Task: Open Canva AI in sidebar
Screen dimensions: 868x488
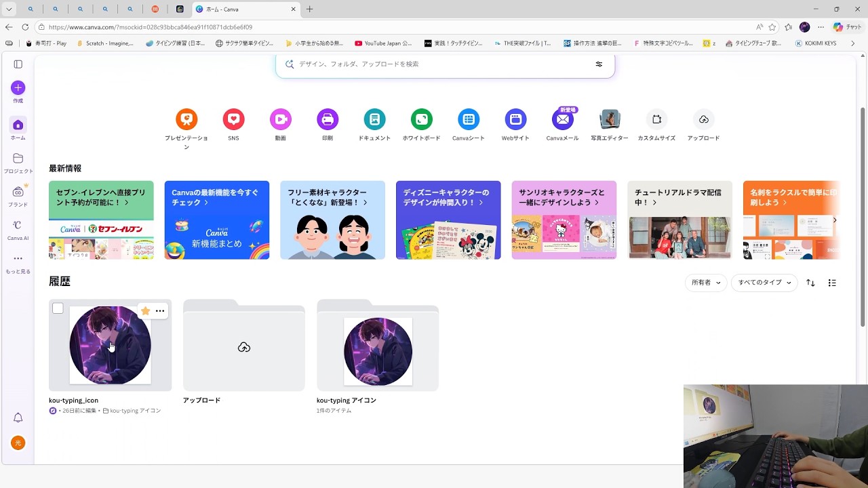Action: pos(18,225)
